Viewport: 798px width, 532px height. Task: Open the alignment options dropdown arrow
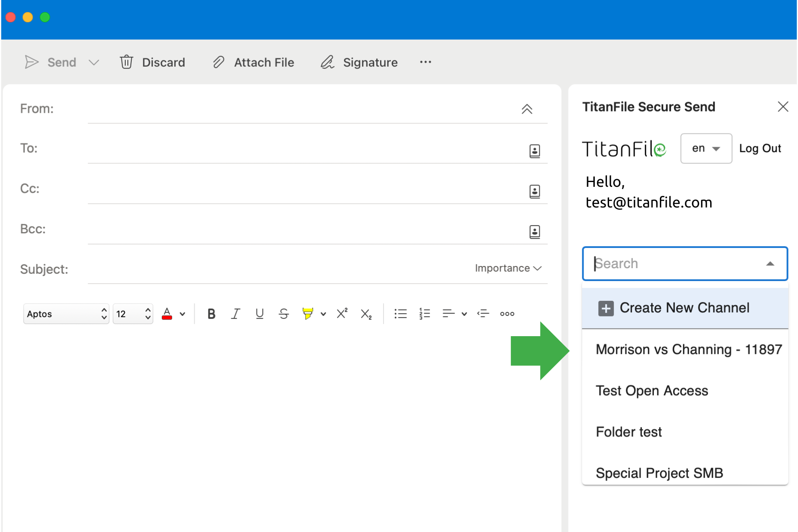(464, 314)
